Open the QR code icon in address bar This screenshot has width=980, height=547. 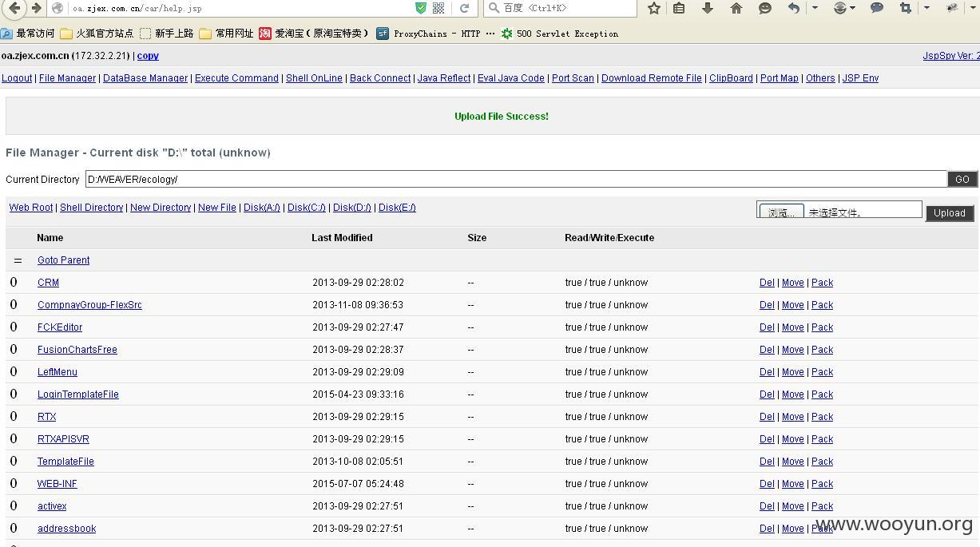pos(438,8)
